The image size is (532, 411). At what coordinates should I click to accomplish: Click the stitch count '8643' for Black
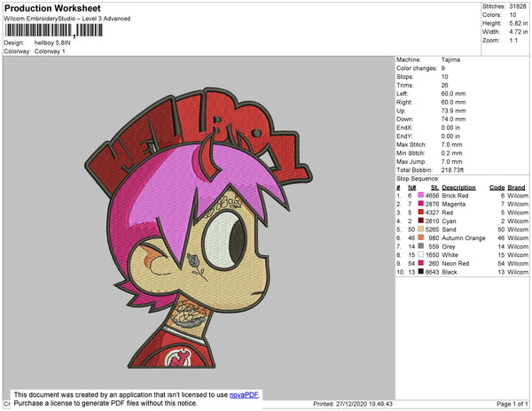(x=432, y=272)
